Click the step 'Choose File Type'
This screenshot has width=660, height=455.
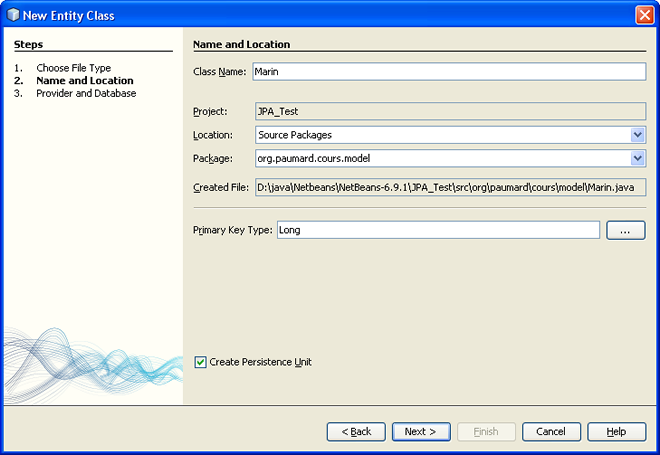point(74,68)
